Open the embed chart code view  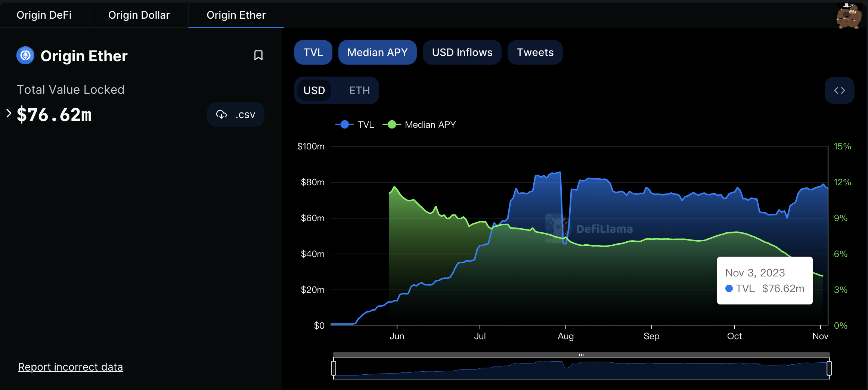[839, 90]
